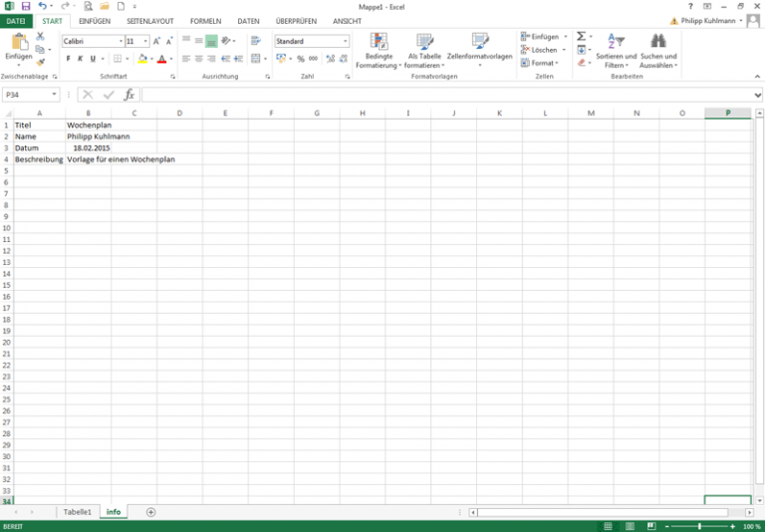Click the zoom slider in status bar

(699, 526)
